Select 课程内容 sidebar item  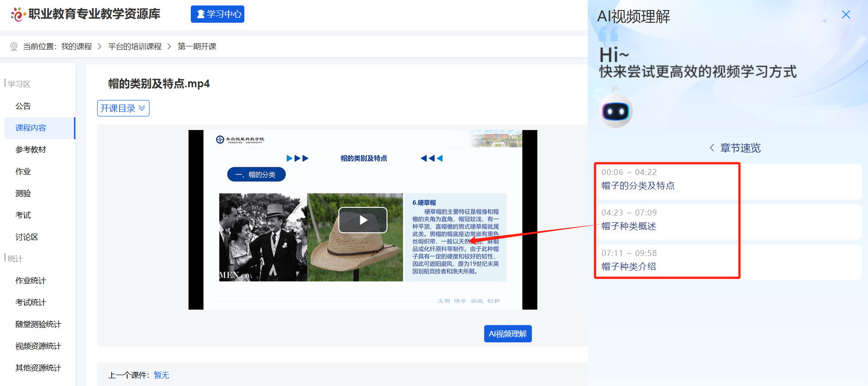click(x=40, y=128)
